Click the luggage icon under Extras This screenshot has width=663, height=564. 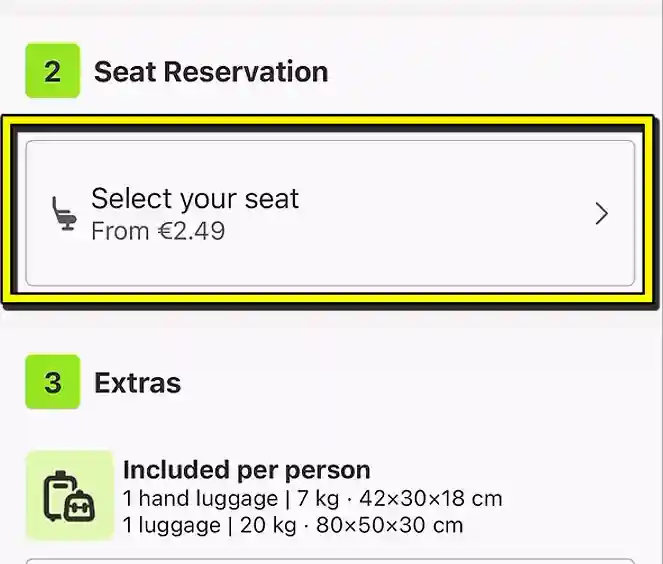point(69,496)
